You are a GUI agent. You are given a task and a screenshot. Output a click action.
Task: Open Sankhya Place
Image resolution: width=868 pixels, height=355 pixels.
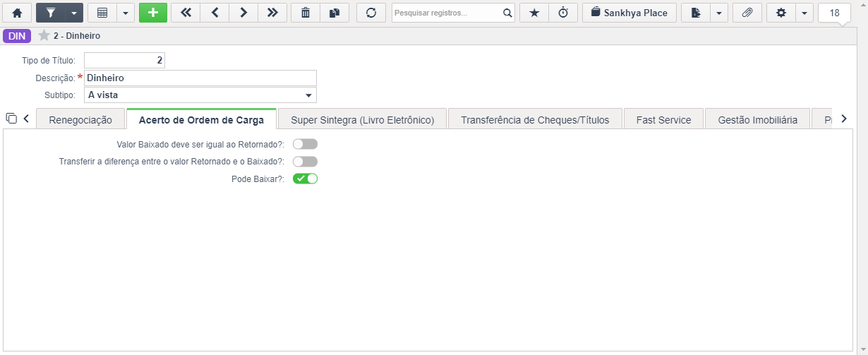(x=629, y=13)
